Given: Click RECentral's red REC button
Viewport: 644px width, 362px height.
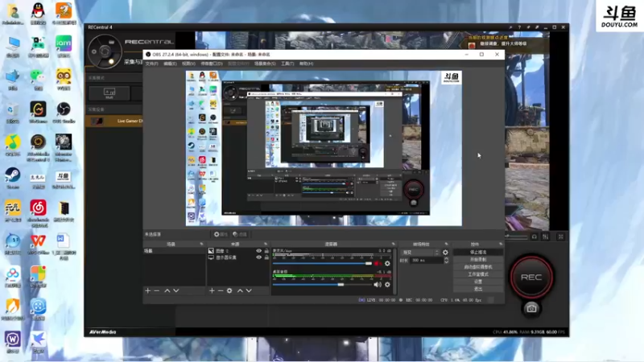Looking at the screenshot, I should (x=531, y=277).
